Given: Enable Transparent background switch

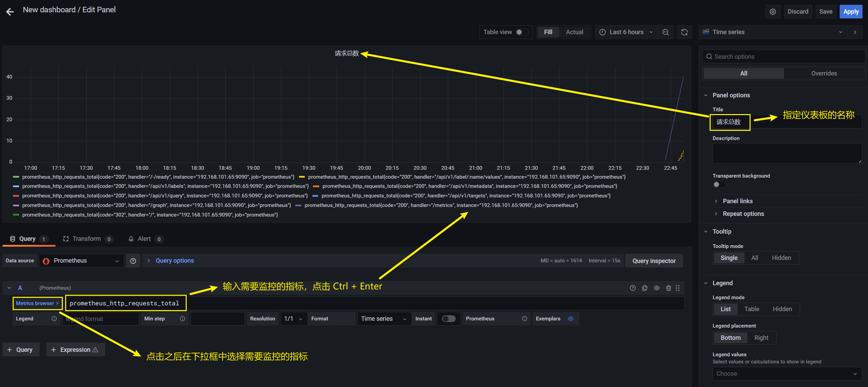Looking at the screenshot, I should point(719,185).
